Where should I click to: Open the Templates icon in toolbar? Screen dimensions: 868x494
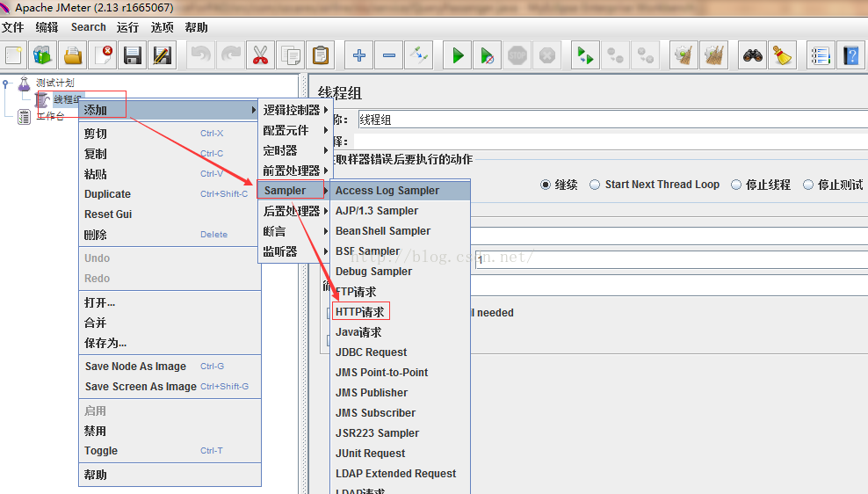click(x=43, y=55)
